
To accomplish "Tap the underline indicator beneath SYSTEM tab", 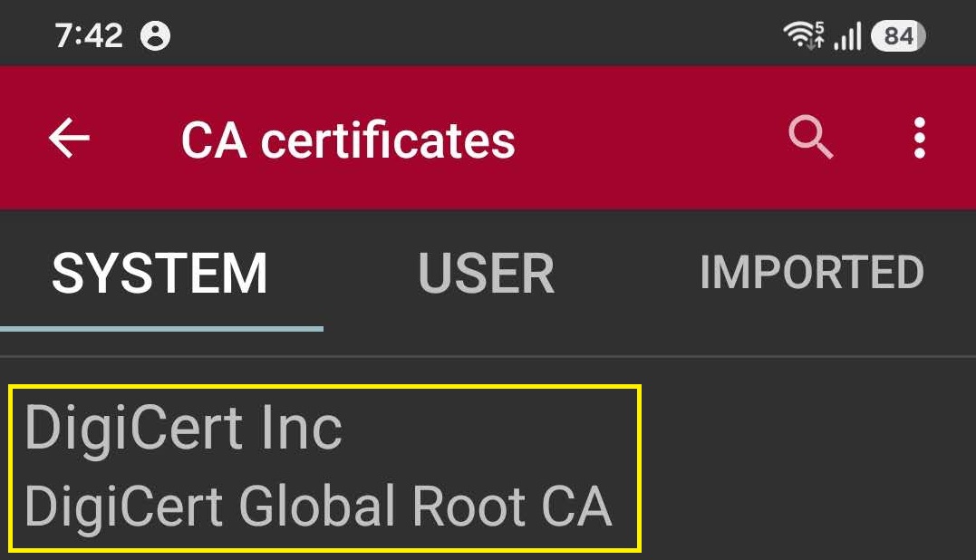I will pos(162,329).
